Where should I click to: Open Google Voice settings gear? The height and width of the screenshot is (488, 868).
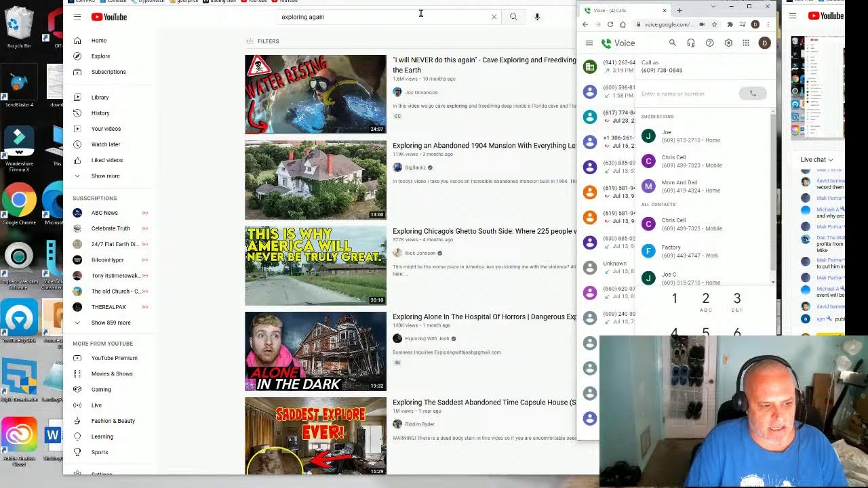pyautogui.click(x=728, y=43)
